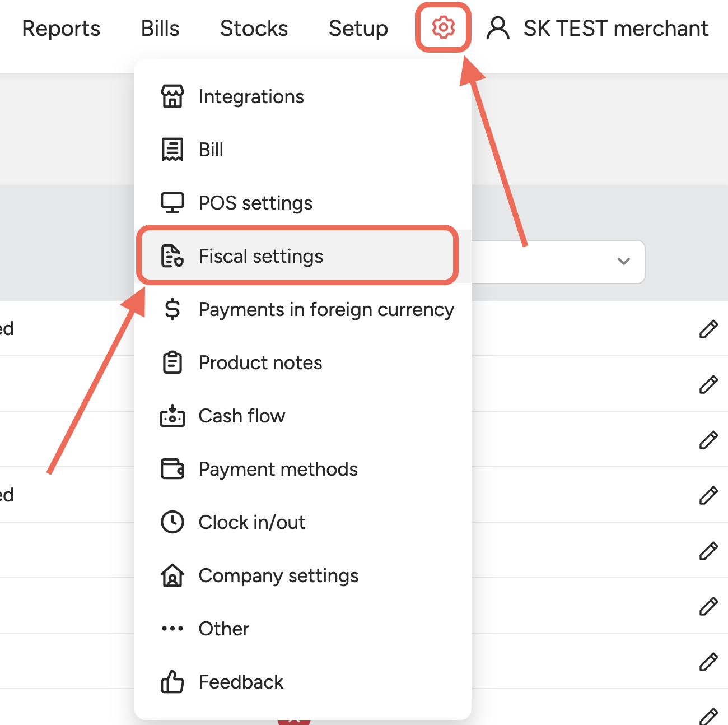The image size is (728, 725).
Task: Open Feedback menu entry
Action: coord(303,682)
